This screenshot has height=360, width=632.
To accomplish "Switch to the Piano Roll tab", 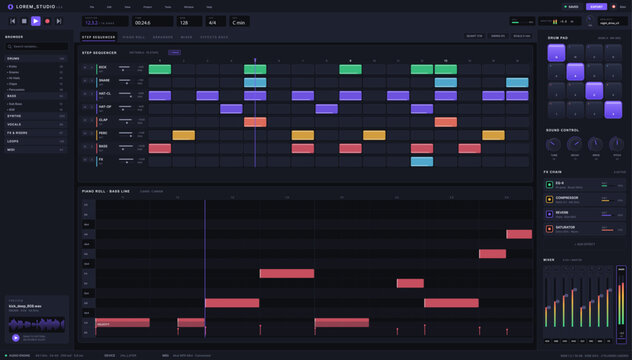I will [134, 37].
